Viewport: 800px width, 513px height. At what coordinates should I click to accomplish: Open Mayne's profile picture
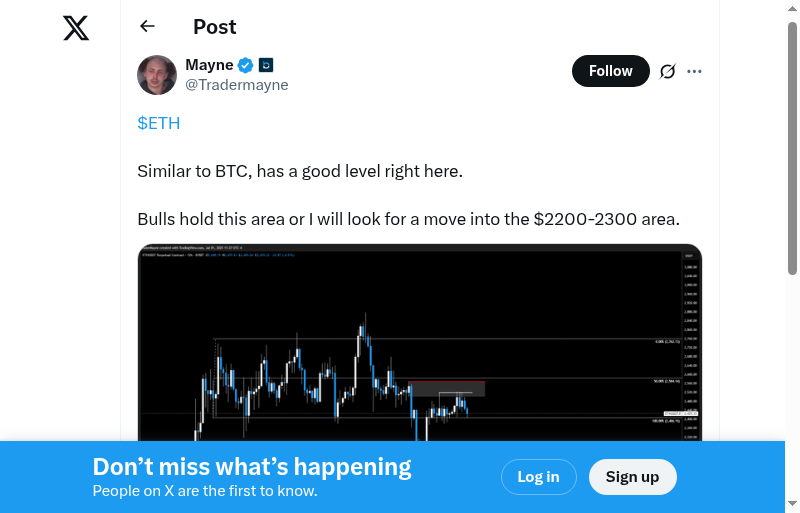coord(157,75)
